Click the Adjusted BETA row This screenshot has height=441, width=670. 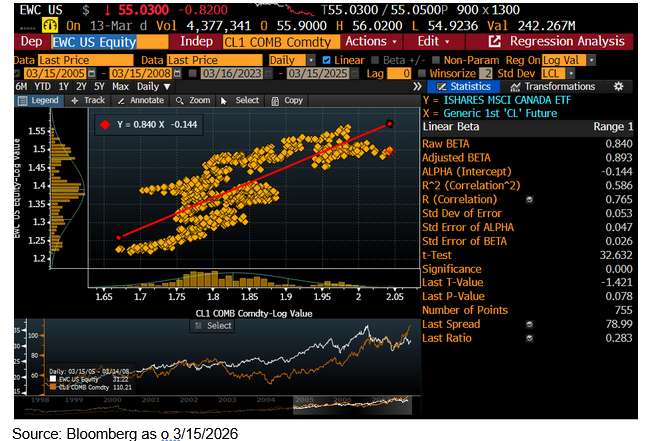[527, 158]
